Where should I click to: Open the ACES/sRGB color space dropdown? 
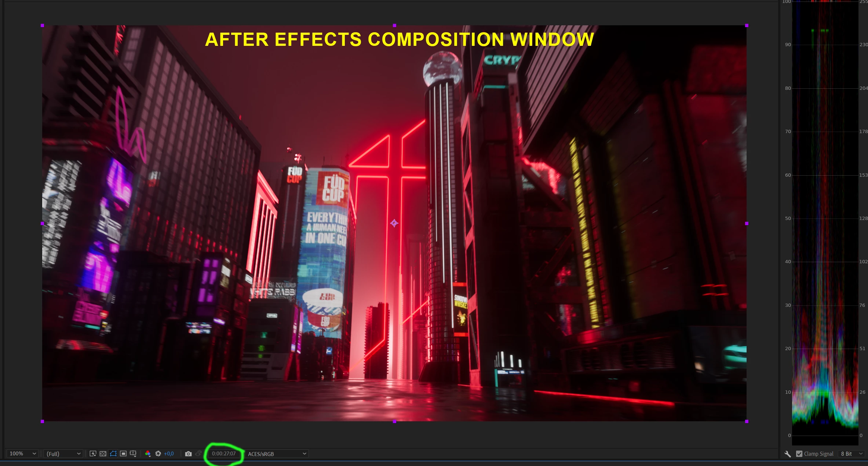(277, 454)
